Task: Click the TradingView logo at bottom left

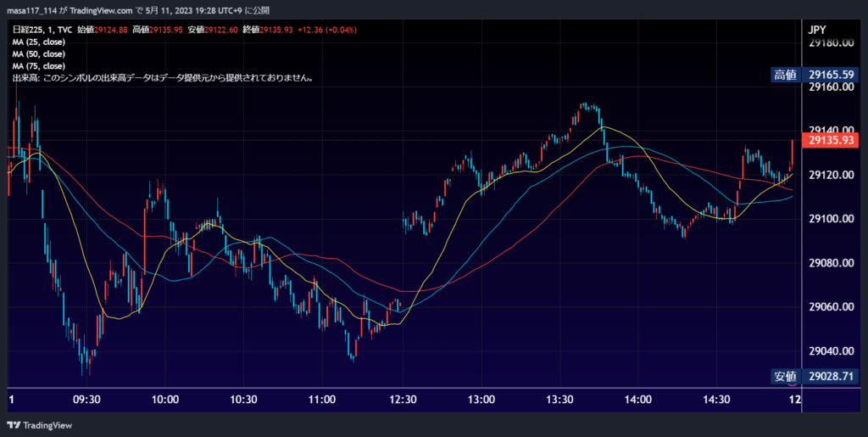Action: pos(39,425)
